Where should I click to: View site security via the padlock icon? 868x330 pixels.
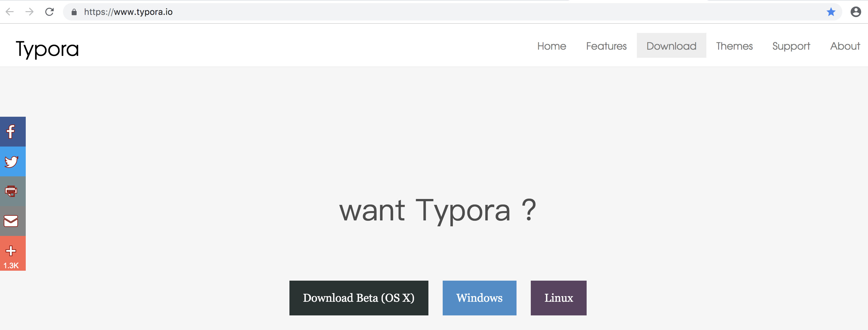click(74, 12)
